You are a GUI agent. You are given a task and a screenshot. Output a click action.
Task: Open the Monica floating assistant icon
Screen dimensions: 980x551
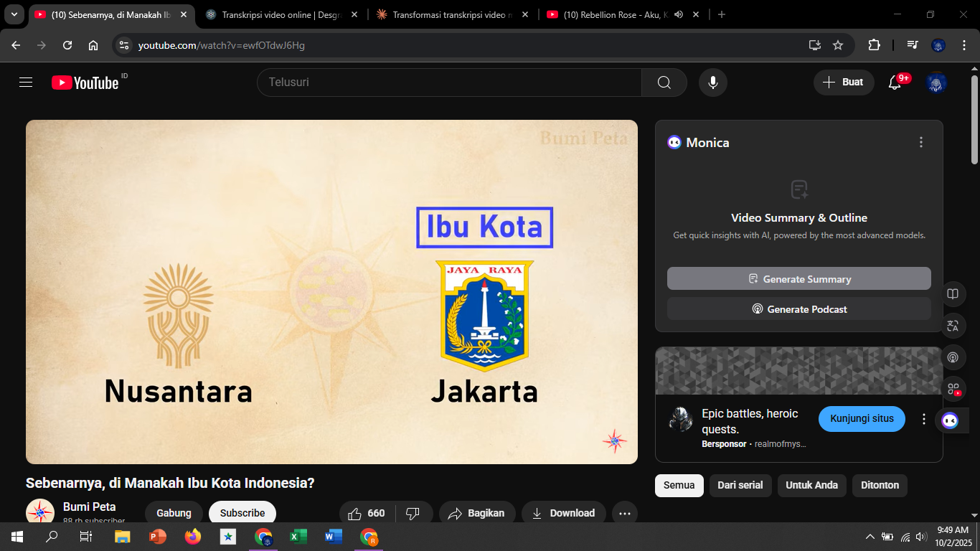tap(950, 420)
